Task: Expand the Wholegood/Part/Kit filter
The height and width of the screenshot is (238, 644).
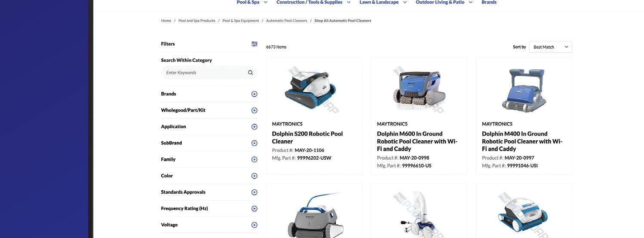Action: point(255,111)
